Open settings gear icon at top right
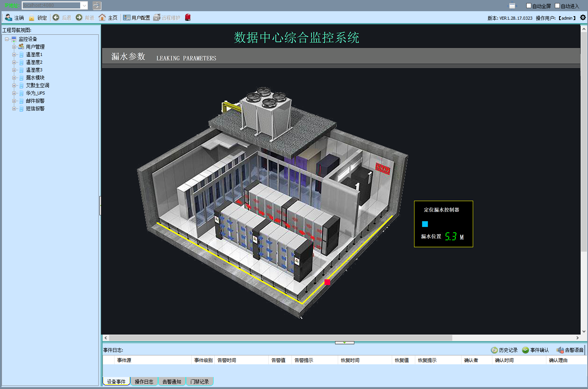The image size is (588, 389). coord(583,17)
